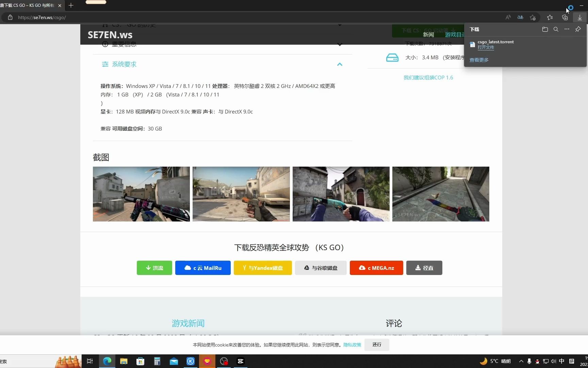Click the 我们建议组装COP 1.6 link

coord(428,78)
